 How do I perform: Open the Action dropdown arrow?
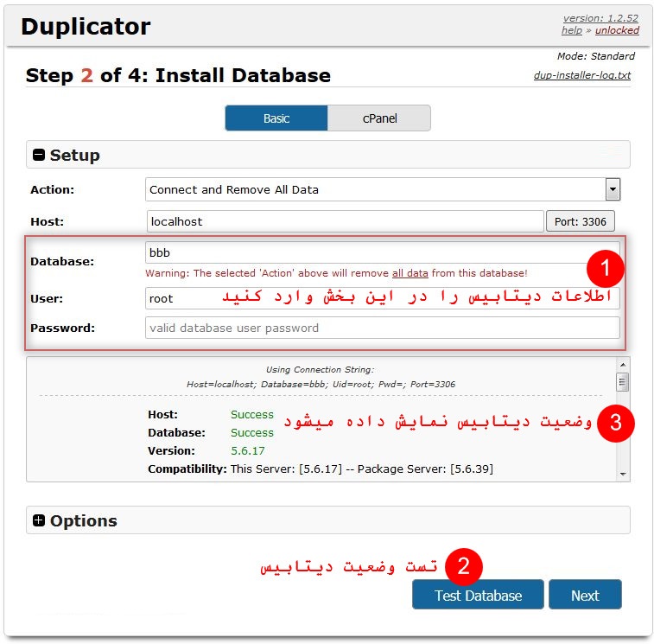click(x=613, y=189)
